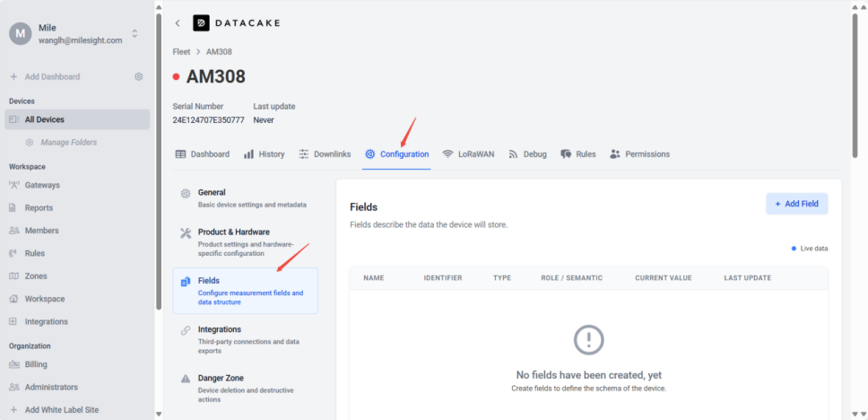Viewport: 868px width, 420px height.
Task: Click the left sidebar vertical scrollbar
Action: click(159, 161)
